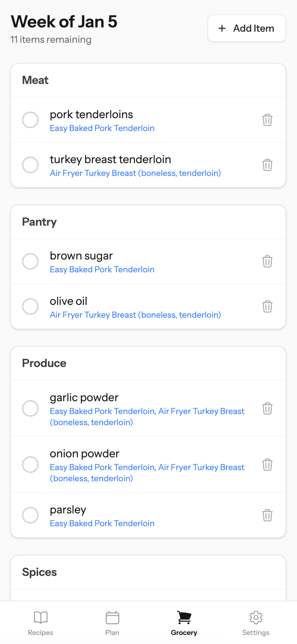Click the plus icon on Add Item
This screenshot has width=297, height=644.
point(222,28)
